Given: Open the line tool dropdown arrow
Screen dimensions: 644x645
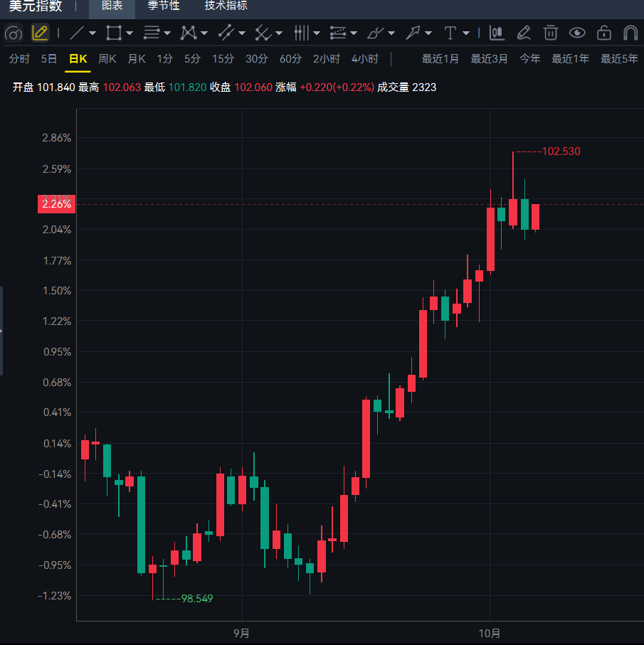Looking at the screenshot, I should pos(93,33).
